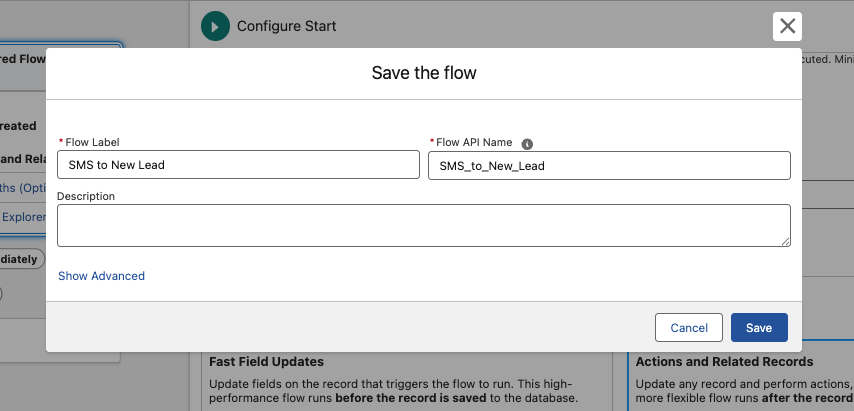This screenshot has width=854, height=411.
Task: Close the Save the flow dialog
Action: [788, 26]
